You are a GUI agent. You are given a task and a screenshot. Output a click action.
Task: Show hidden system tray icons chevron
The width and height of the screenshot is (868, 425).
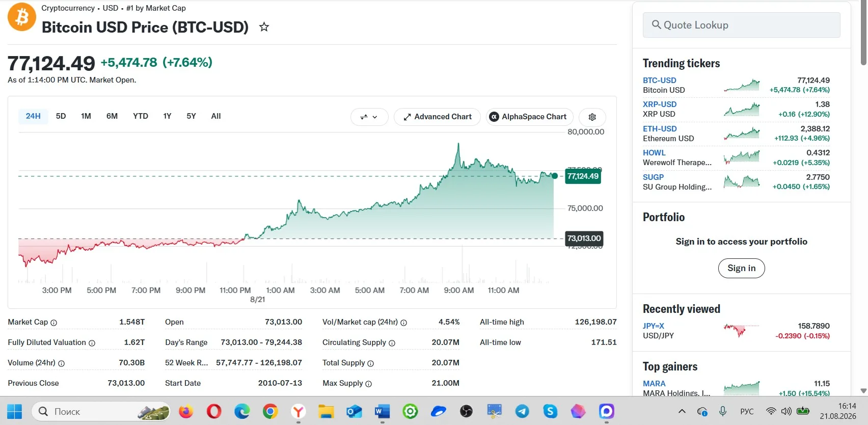(682, 411)
